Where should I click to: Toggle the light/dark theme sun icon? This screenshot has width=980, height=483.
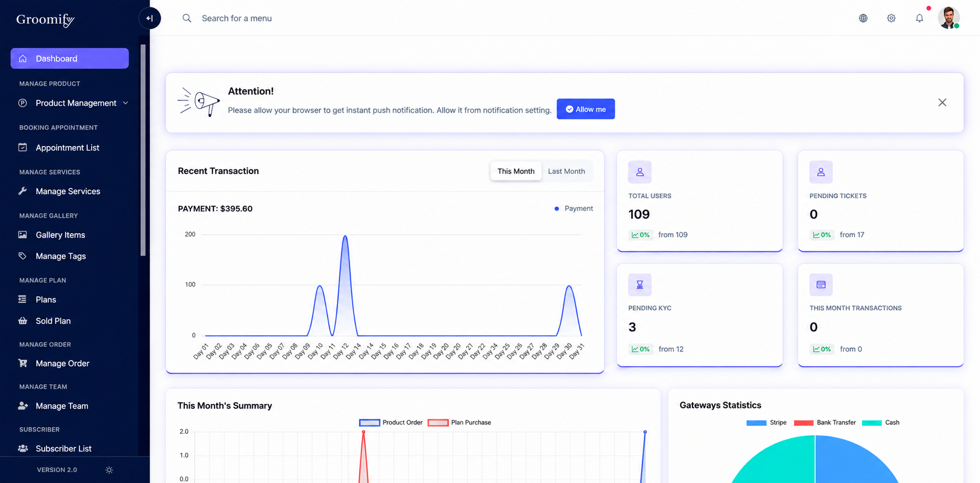point(109,470)
